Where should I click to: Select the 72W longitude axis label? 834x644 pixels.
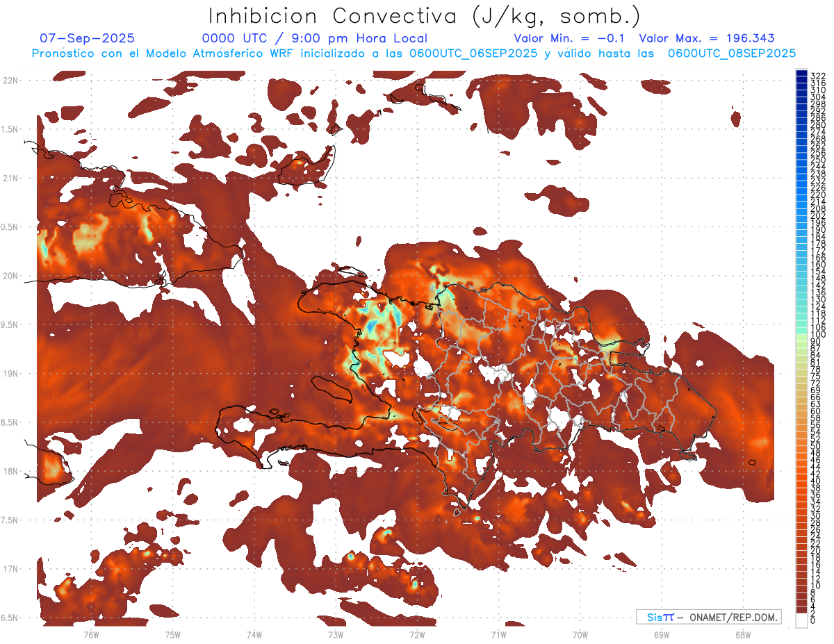point(417,634)
